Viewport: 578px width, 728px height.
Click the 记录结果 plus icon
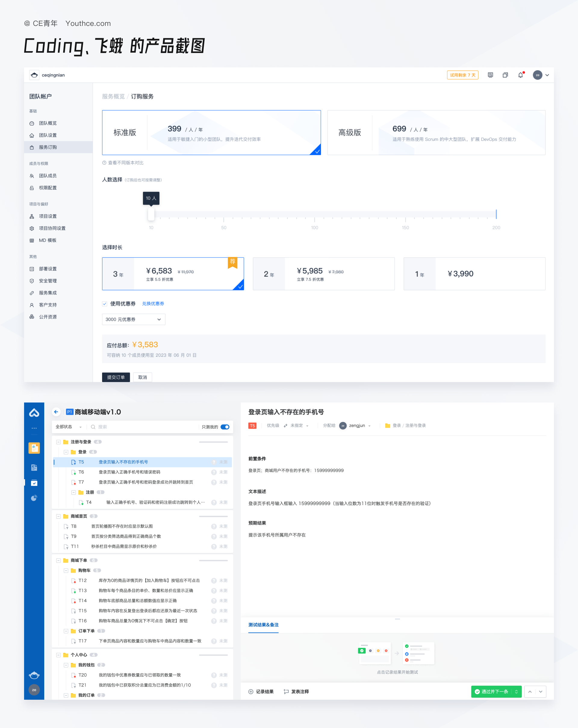pos(251,692)
